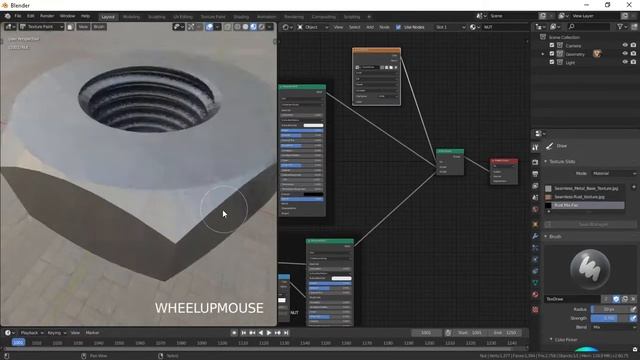Select the Material Output node header
The width and height of the screenshot is (640, 360).
[x=504, y=161]
